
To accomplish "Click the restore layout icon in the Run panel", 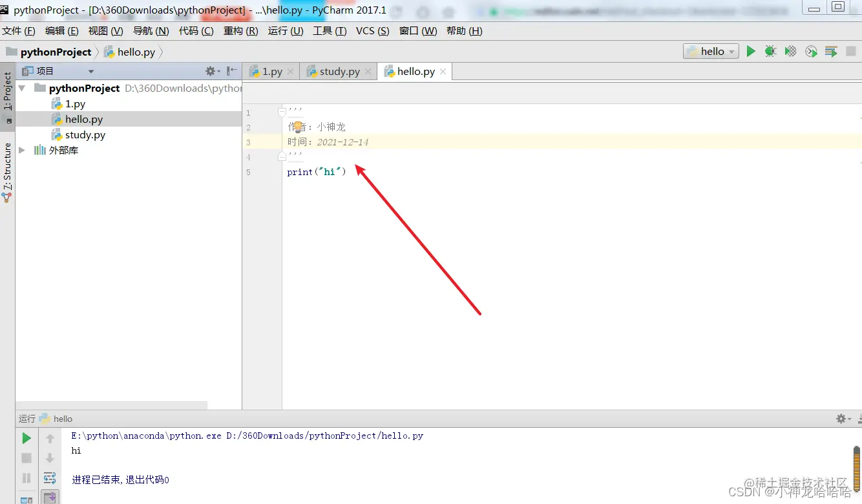I will point(26,499).
